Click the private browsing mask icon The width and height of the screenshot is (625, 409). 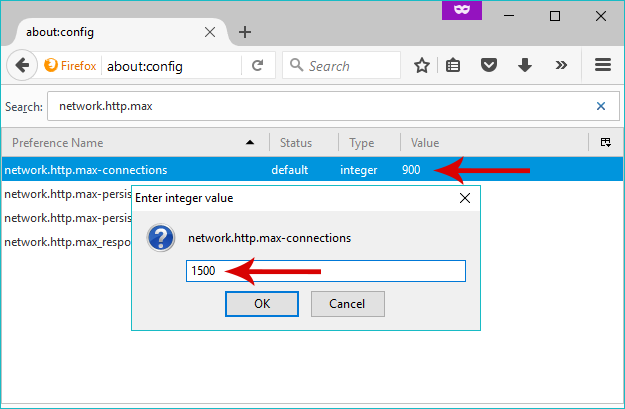pyautogui.click(x=462, y=10)
